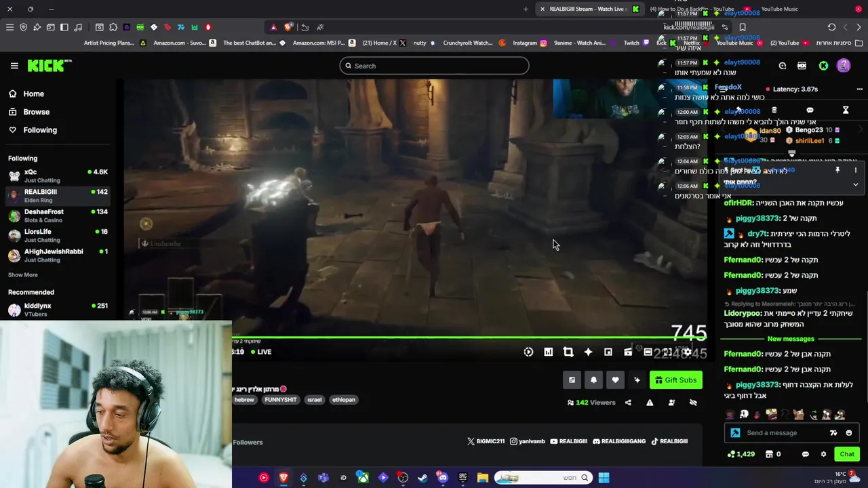Open REALBIGIIIGANG Discord link

click(618, 441)
